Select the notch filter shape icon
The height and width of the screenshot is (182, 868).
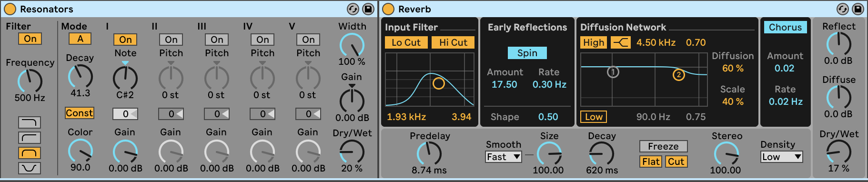[30, 168]
